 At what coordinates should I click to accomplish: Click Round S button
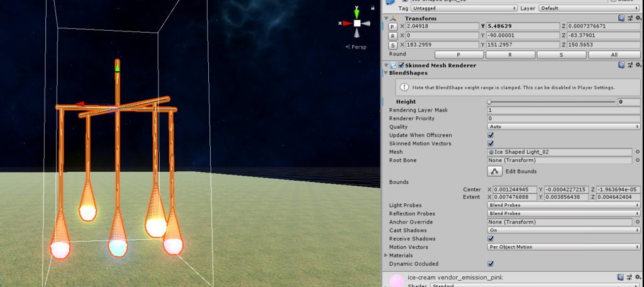pos(562,55)
